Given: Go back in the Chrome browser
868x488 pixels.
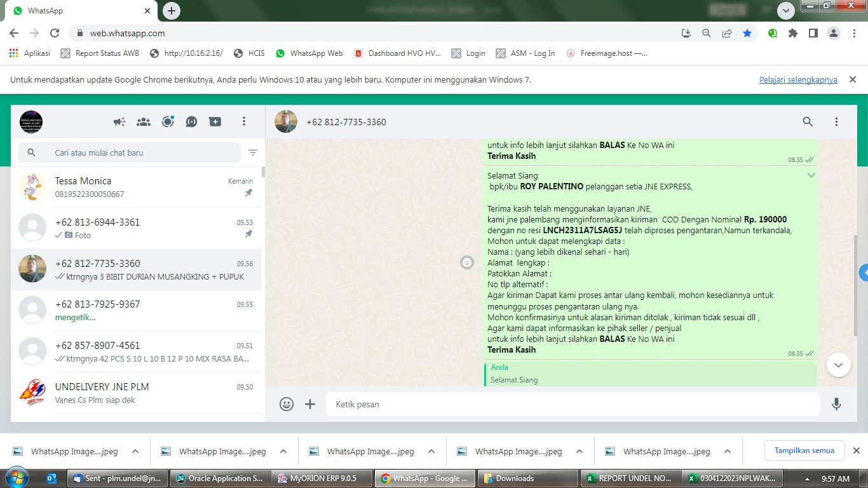Looking at the screenshot, I should [14, 33].
